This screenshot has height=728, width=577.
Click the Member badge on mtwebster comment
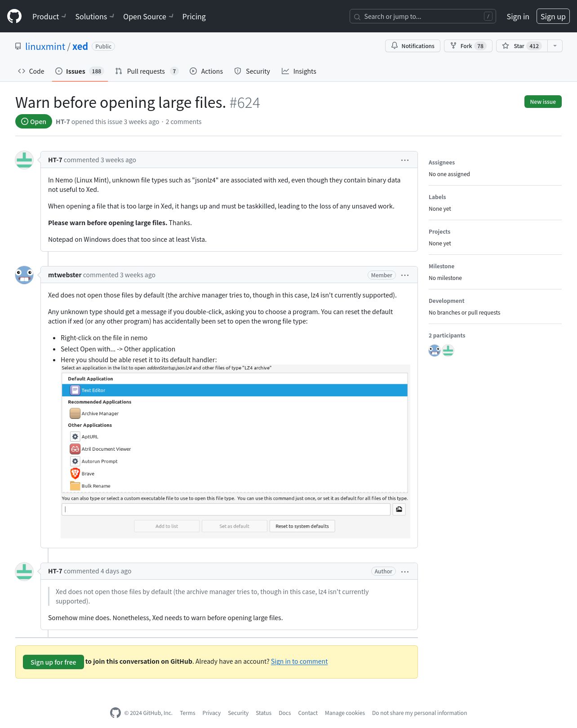(x=382, y=275)
